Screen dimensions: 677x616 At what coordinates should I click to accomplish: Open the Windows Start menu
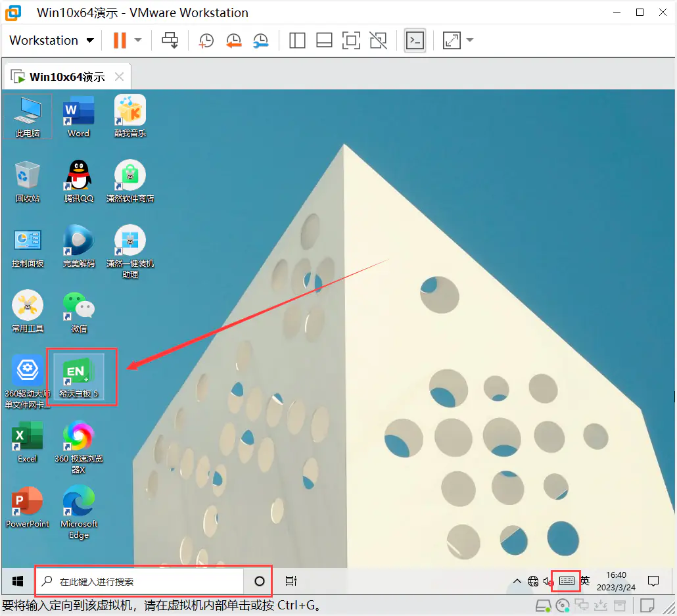[18, 581]
